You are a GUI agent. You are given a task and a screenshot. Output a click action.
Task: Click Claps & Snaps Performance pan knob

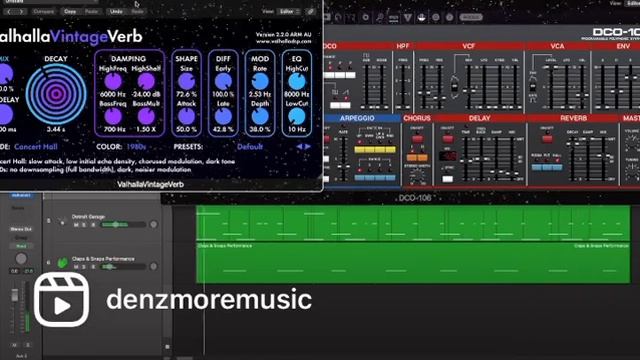[x=154, y=267]
